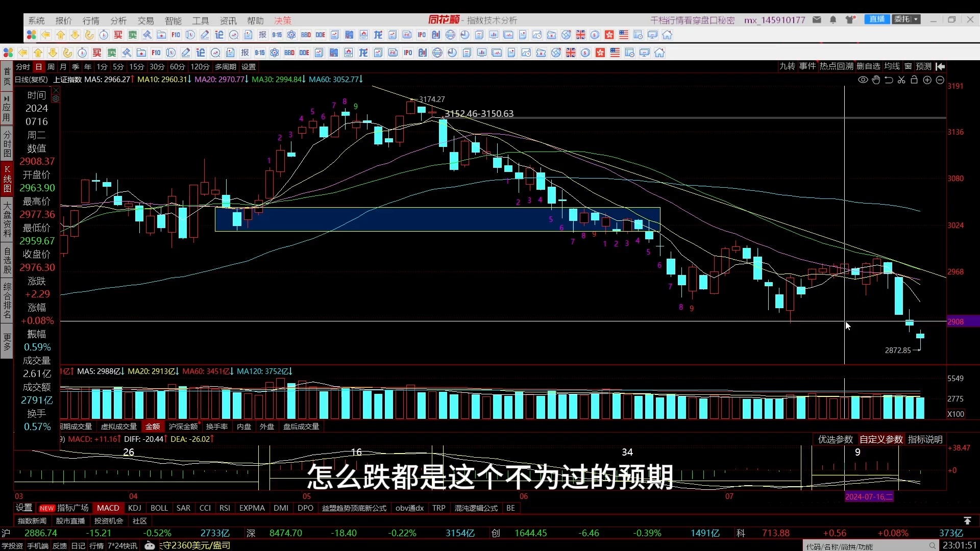980x551 pixels.
Task: Switch to 周 weekly period tab
Action: coord(51,67)
